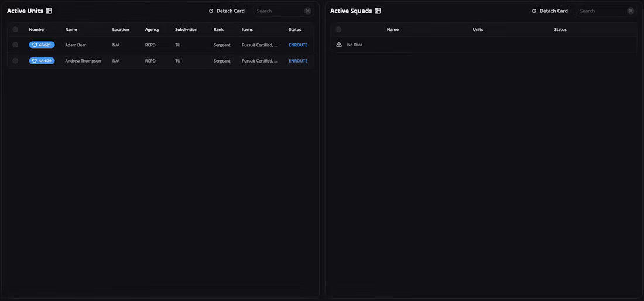Click the table icon beside Active Units title
The height and width of the screenshot is (301, 644).
49,11
